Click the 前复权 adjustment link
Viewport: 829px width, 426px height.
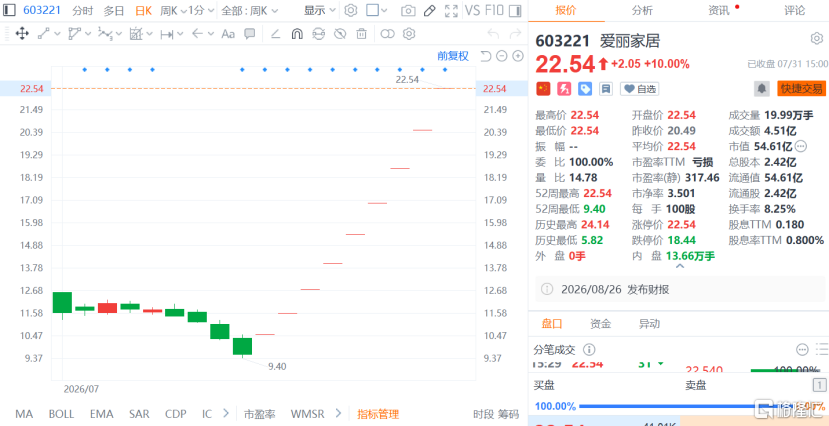pyautogui.click(x=453, y=56)
